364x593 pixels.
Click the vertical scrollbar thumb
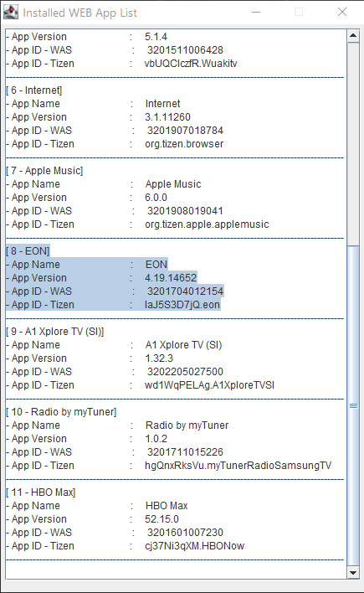point(353,405)
